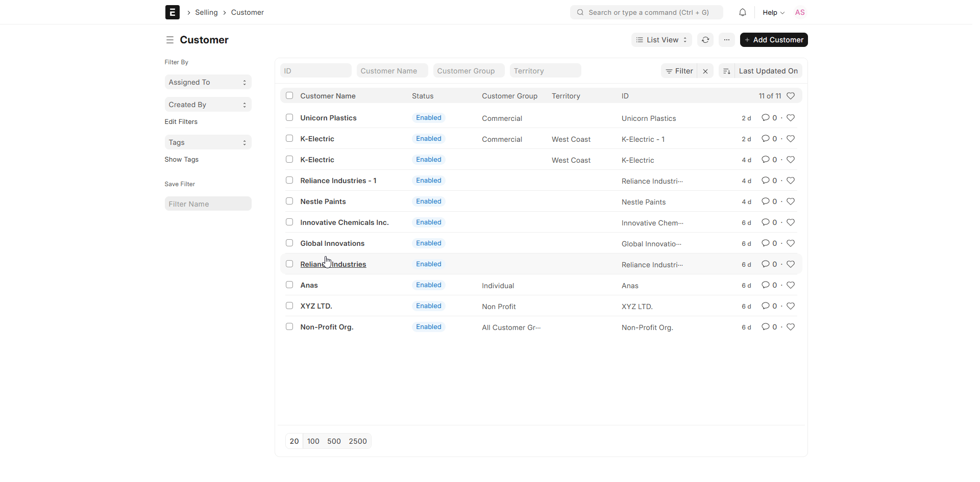Open comments for Innovative Chemicals Inc. row
Image resolution: width=980 pixels, height=482 pixels.
tap(769, 222)
